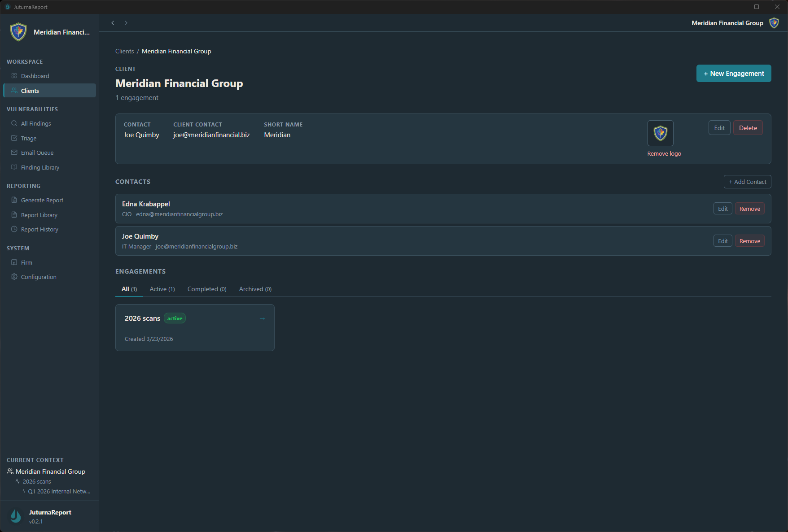Viewport: 788px width, 532px height.
Task: Open the Configuration panel
Action: click(38, 277)
